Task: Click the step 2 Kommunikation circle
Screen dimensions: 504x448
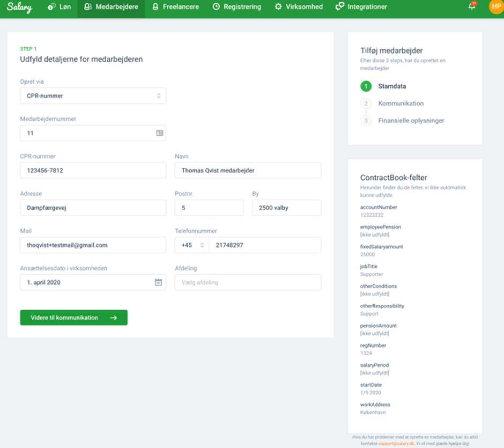Action: 366,104
